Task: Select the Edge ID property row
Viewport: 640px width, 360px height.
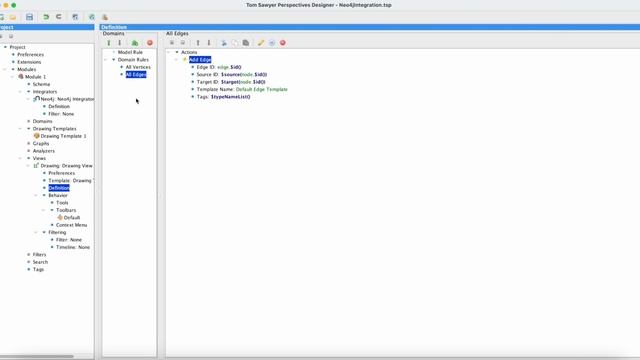Action: coord(219,67)
